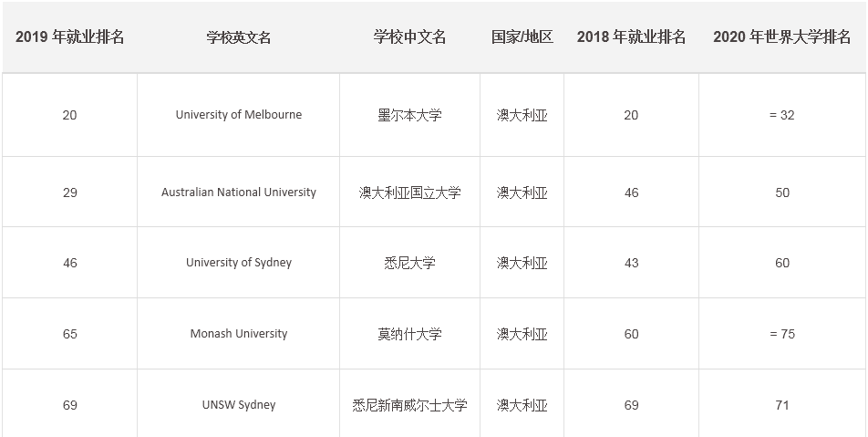Click the 'University of Melbourne' cell
The image size is (868, 437).
(x=239, y=115)
